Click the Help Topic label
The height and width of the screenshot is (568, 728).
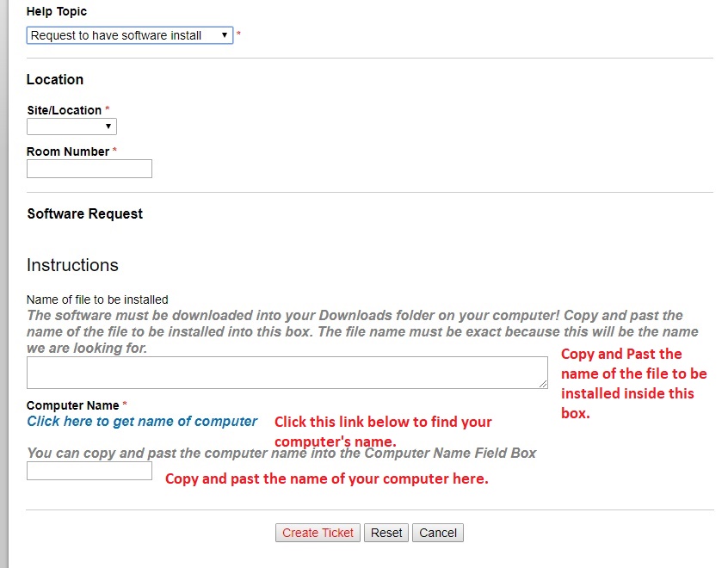click(x=57, y=12)
